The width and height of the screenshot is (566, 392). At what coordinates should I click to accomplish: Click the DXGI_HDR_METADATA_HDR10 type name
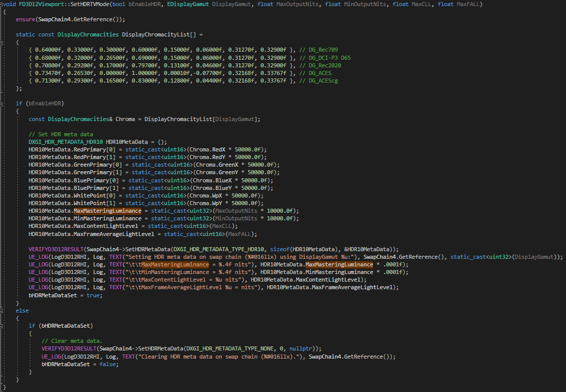[65, 141]
